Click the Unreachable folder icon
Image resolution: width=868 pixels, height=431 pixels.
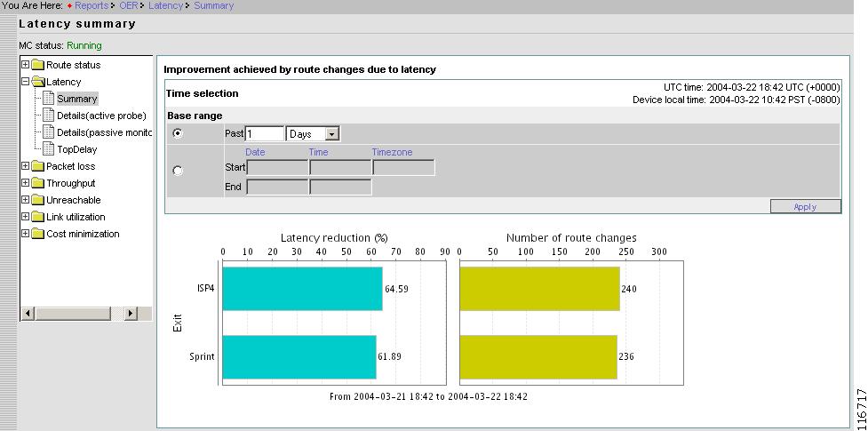click(37, 200)
